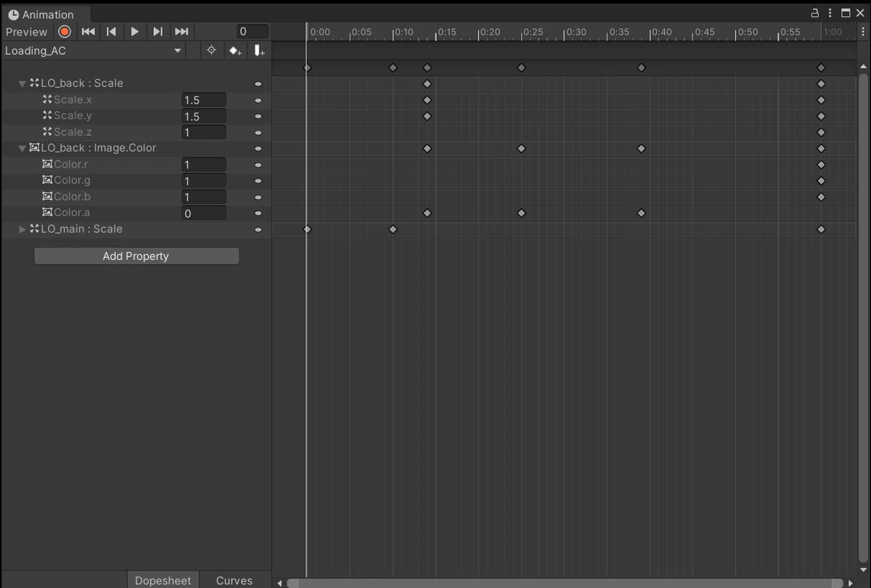This screenshot has height=588, width=871.
Task: Open the window options kebab menu
Action: (x=830, y=13)
